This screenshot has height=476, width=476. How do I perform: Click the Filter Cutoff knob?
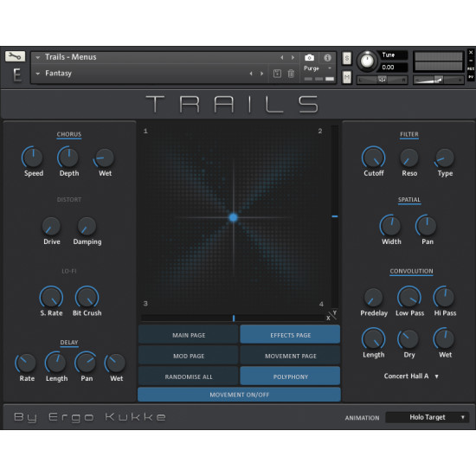[x=373, y=158]
